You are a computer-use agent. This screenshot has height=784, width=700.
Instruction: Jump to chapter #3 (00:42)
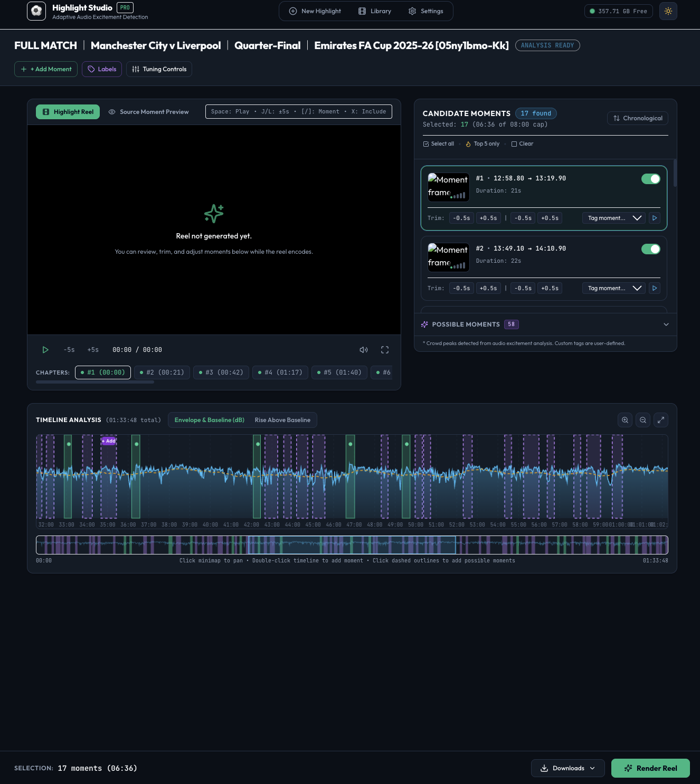[221, 372]
